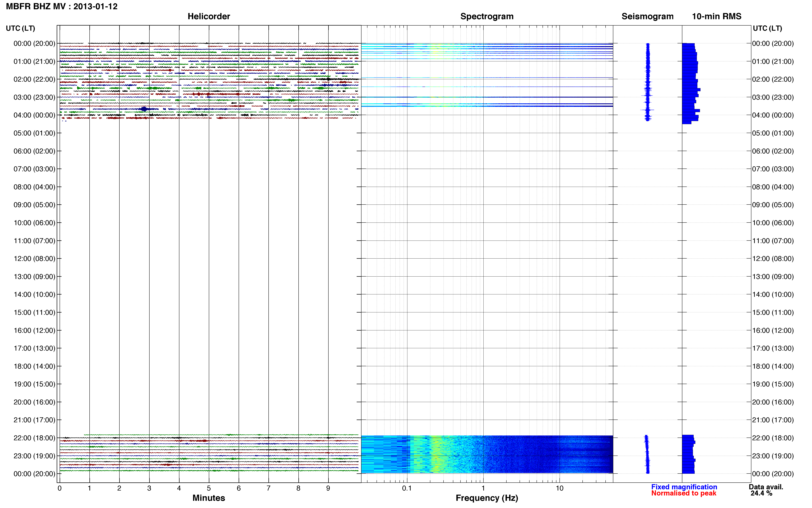Click minute tick label 9
This screenshot has height=508, width=812.
[328, 488]
